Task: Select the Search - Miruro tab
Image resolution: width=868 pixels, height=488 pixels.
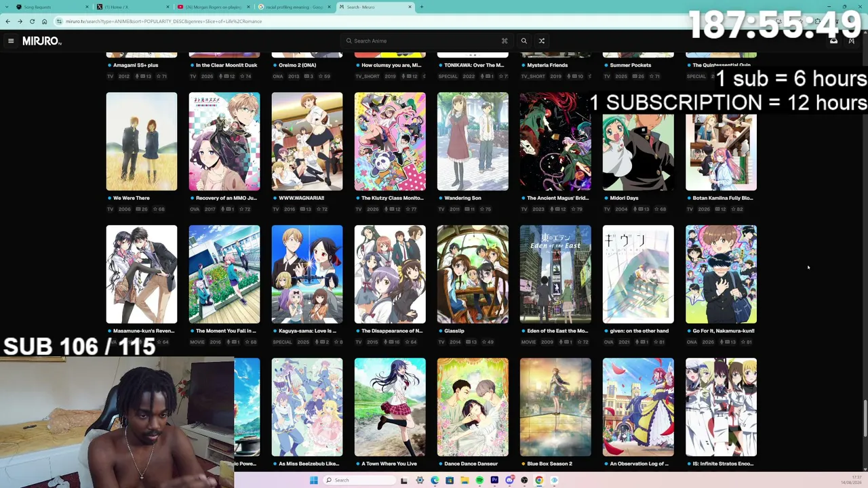Action: tap(375, 7)
